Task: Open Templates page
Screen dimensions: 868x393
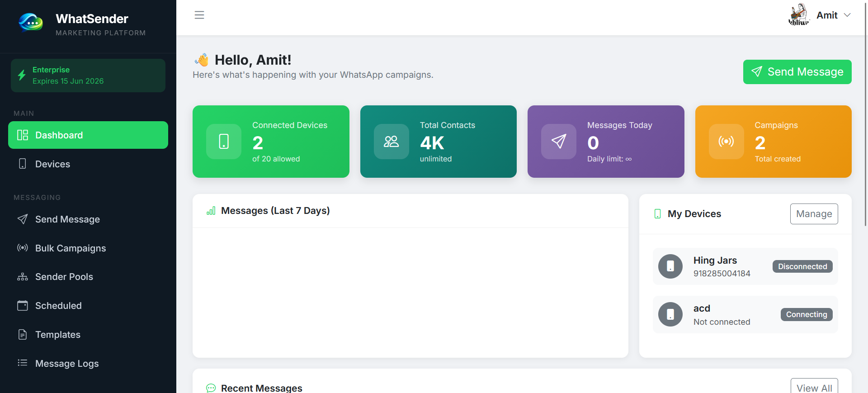Action: click(88, 335)
